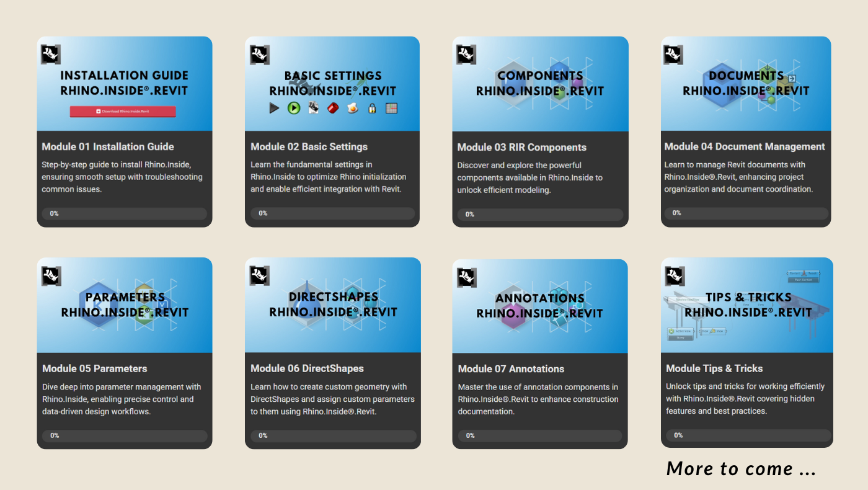Click Rhino logo icon on Basic Settings card
This screenshot has height=490, width=868.
(x=260, y=55)
